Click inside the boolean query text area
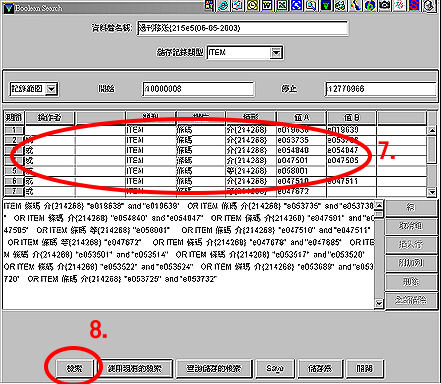441x384 pixels. (x=189, y=254)
